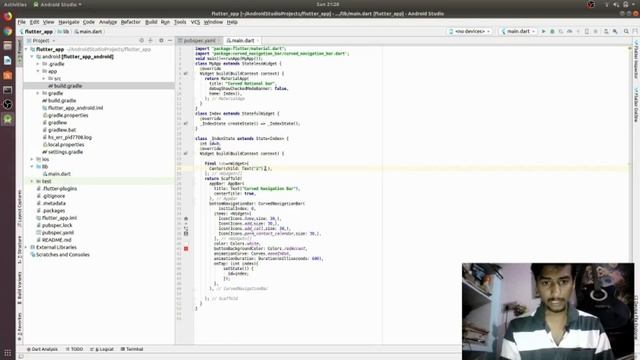Open the Files icon in the Ubuntu dock
This screenshot has width=640, height=360.
(x=7, y=46)
